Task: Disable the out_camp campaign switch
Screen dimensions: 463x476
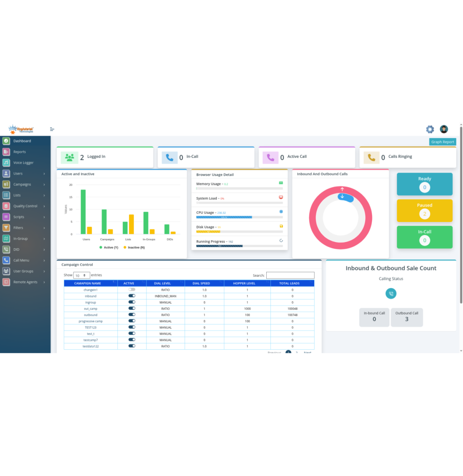Action: pyautogui.click(x=132, y=308)
